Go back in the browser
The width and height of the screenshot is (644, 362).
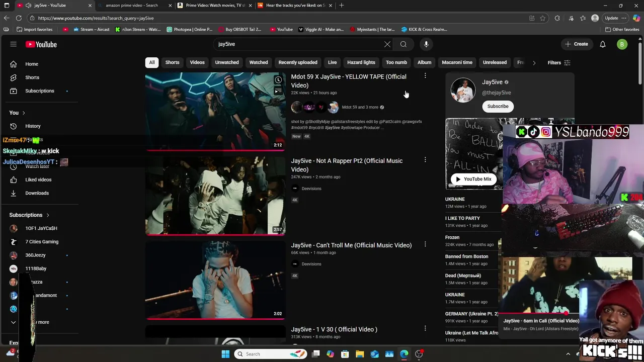(x=6, y=18)
